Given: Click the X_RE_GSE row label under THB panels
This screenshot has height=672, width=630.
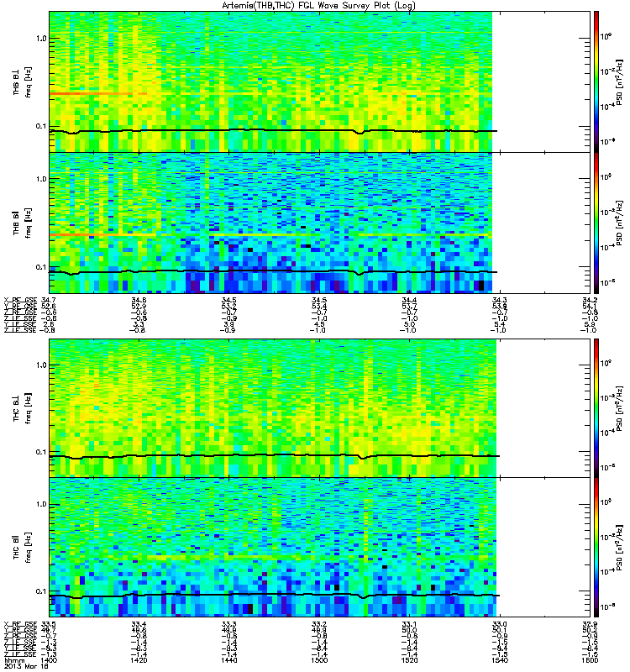Looking at the screenshot, I should click(x=20, y=300).
